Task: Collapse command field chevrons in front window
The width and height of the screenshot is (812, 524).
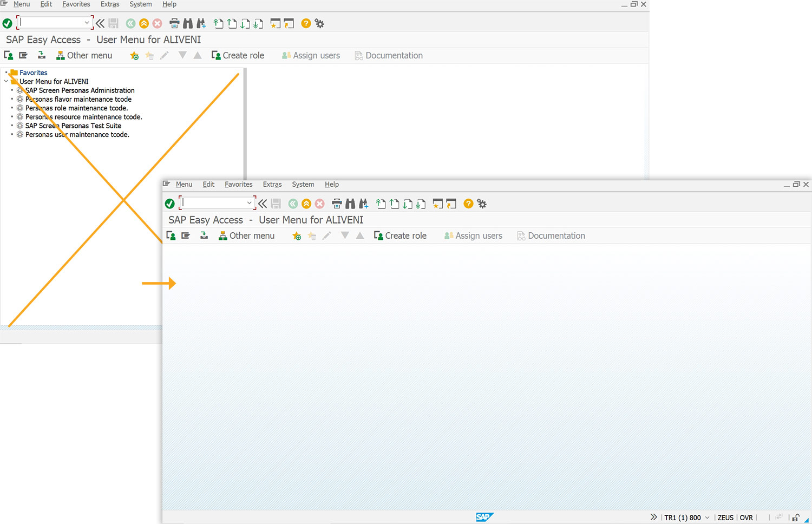Action: pyautogui.click(x=263, y=204)
